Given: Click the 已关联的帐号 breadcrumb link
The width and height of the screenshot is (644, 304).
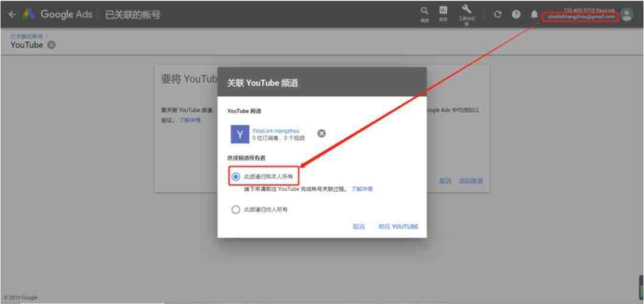Looking at the screenshot, I should (27, 36).
